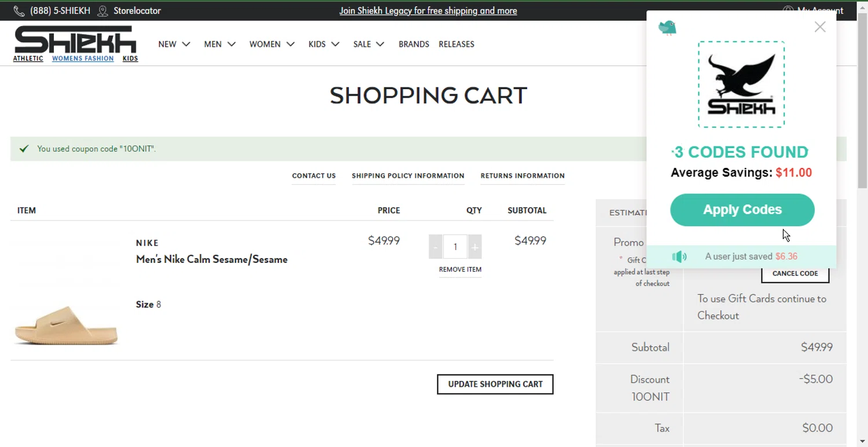Open SHIPPING POLICY INFORMATION link
This screenshot has height=447, width=868.
point(408,175)
